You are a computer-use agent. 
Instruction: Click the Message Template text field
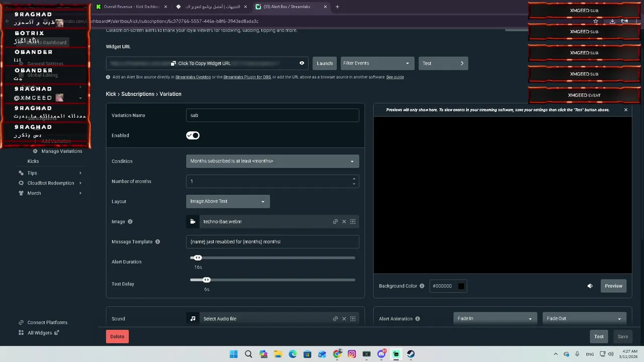272,242
